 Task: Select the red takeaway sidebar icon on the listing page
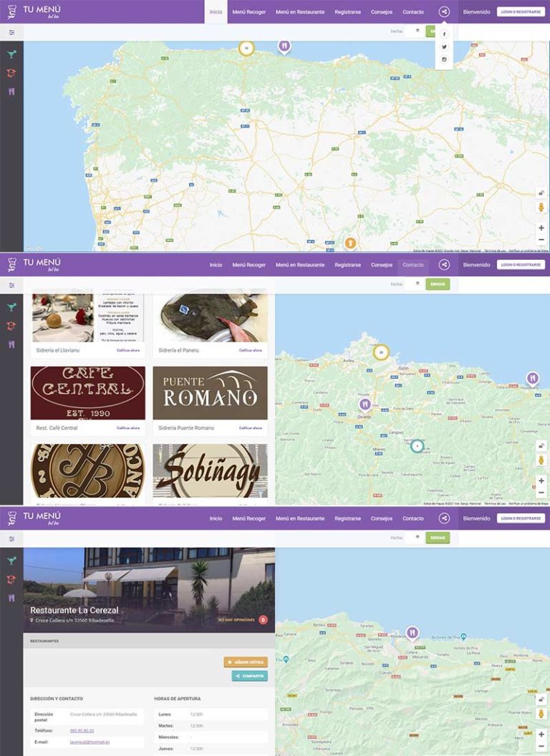click(11, 326)
